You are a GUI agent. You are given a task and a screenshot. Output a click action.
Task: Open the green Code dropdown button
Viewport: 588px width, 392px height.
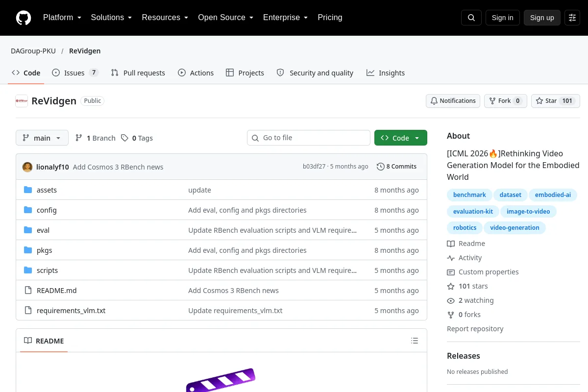pyautogui.click(x=401, y=138)
